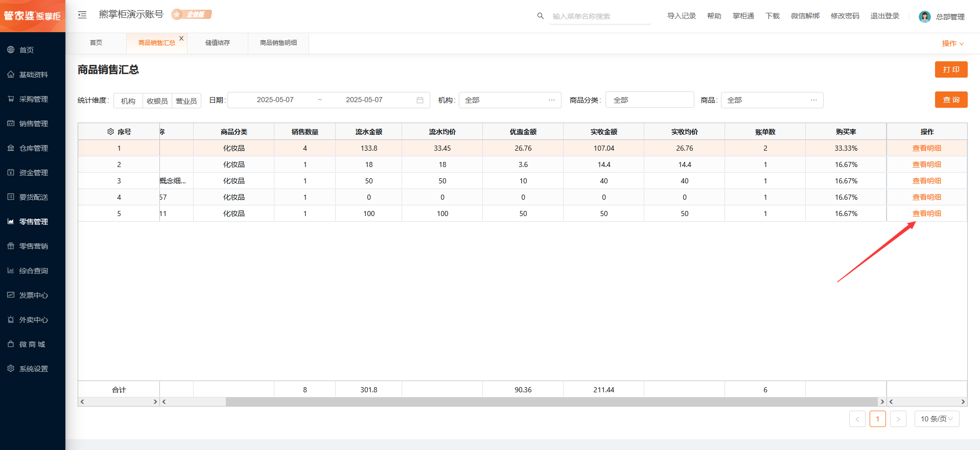The image size is (980, 450).
Task: Collapse the sidebar with the menu fold icon
Action: [x=82, y=15]
